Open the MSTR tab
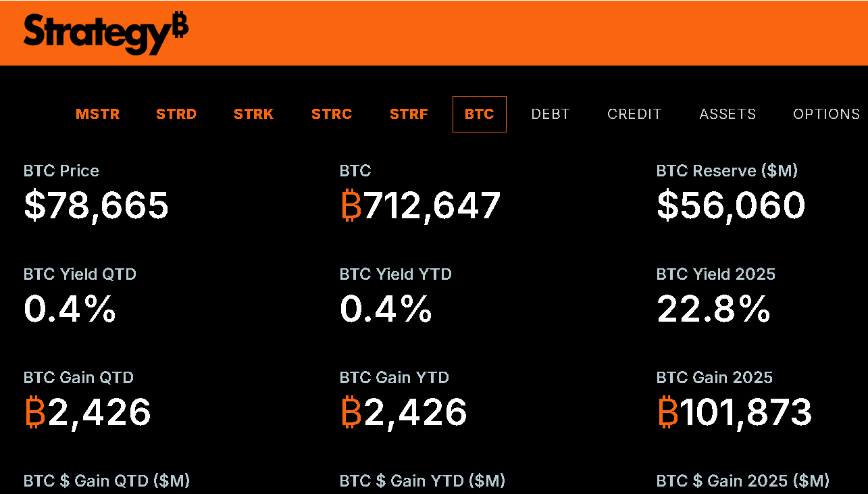868x494 pixels. (x=98, y=114)
